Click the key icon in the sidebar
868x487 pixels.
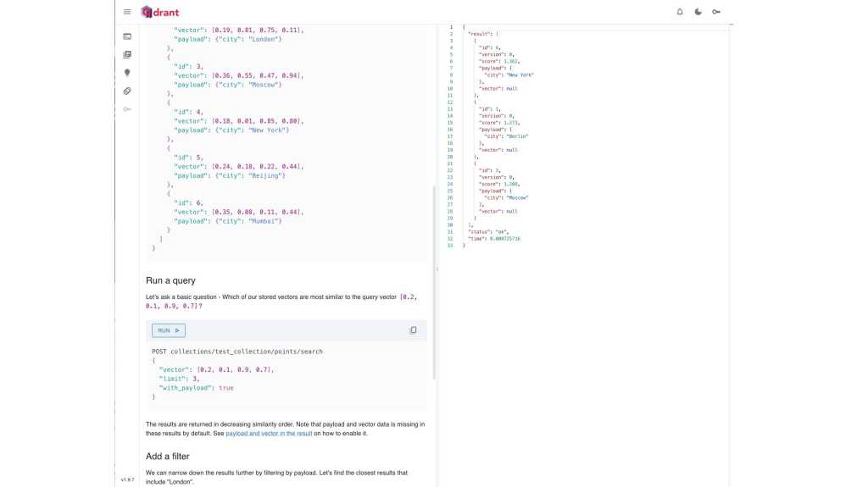click(x=127, y=108)
